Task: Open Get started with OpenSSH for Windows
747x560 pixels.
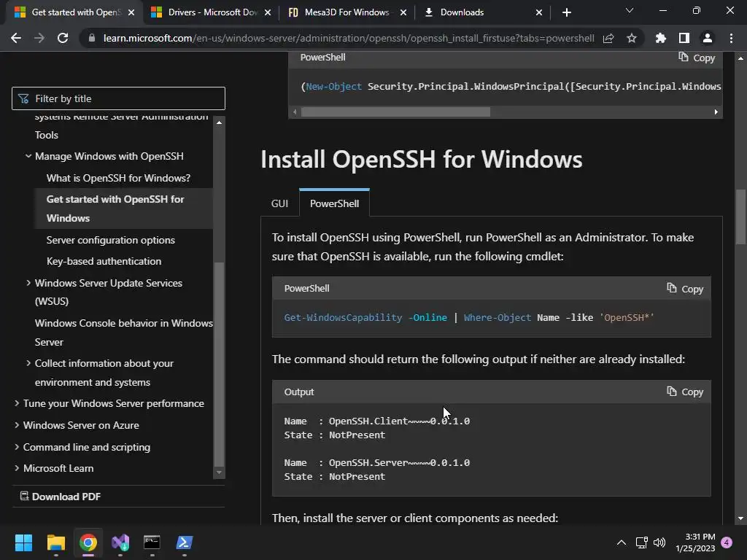Action: coord(115,209)
